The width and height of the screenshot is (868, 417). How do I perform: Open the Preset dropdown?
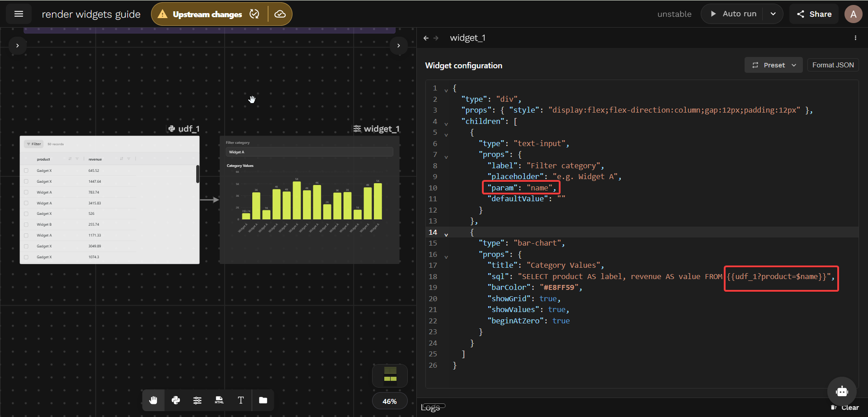(x=774, y=65)
